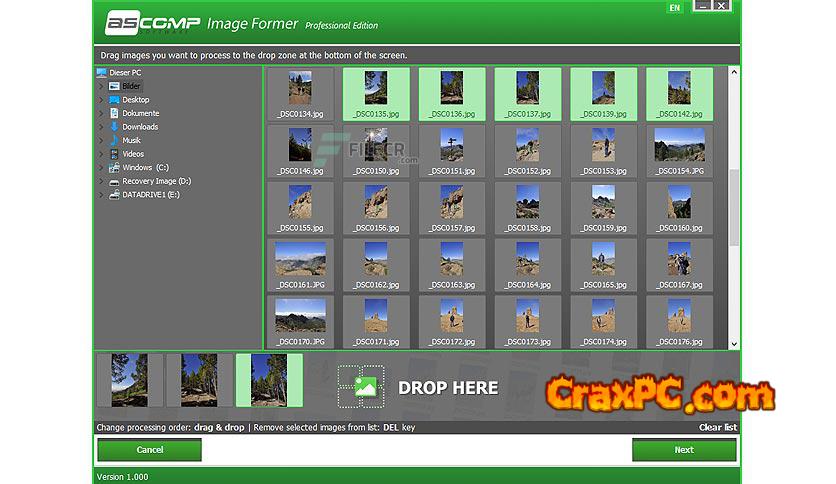Select thumbnail _DSC0152.jpg
Screen dimensions: 836x484
pyautogui.click(x=528, y=151)
